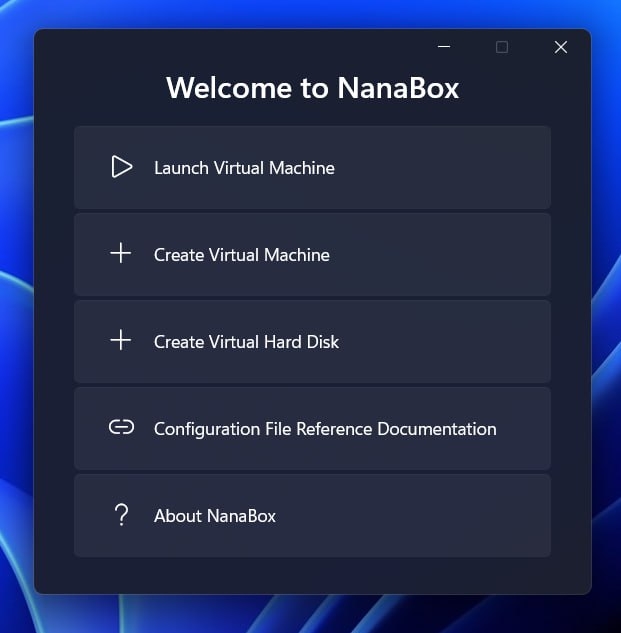Select Create Virtual Machine label
The width and height of the screenshot is (621, 633).
[x=242, y=255]
